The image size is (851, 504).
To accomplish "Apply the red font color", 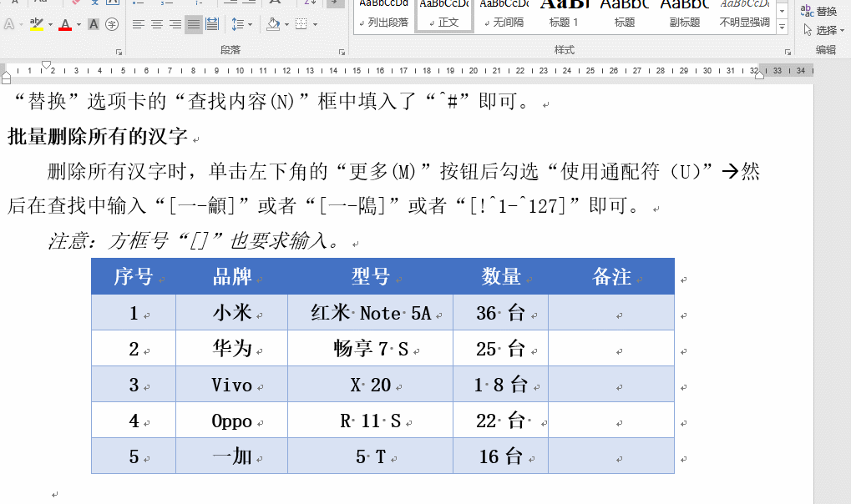I will pos(65,24).
